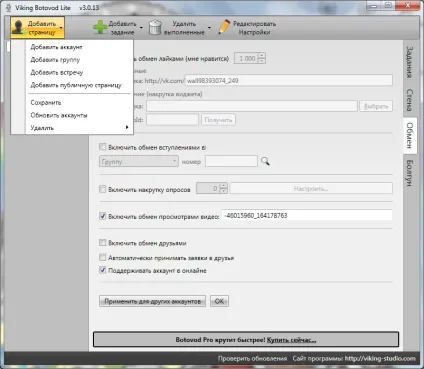This screenshot has width=424, height=369.
Task: Uncheck Включить обмен просмотрами видео
Action: click(103, 216)
